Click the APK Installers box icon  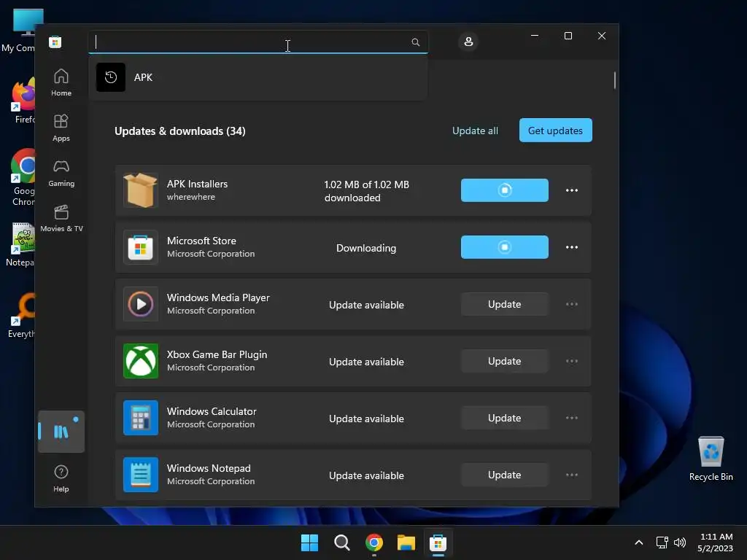[x=141, y=190]
